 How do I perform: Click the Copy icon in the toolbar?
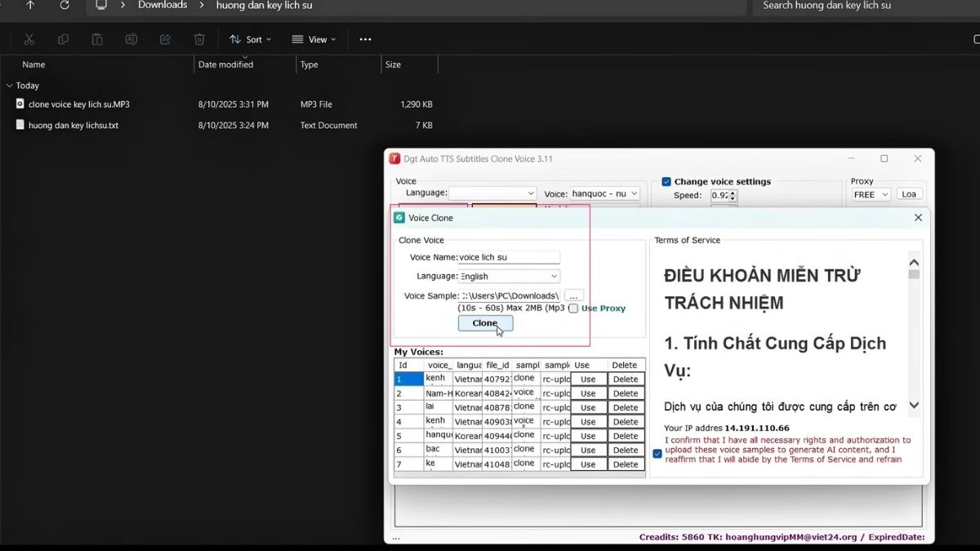[x=63, y=39]
